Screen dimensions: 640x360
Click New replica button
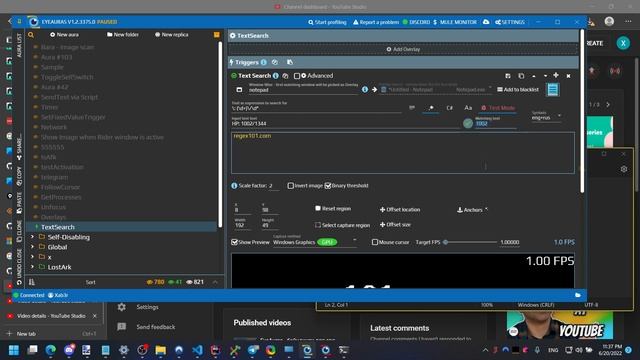[171, 35]
